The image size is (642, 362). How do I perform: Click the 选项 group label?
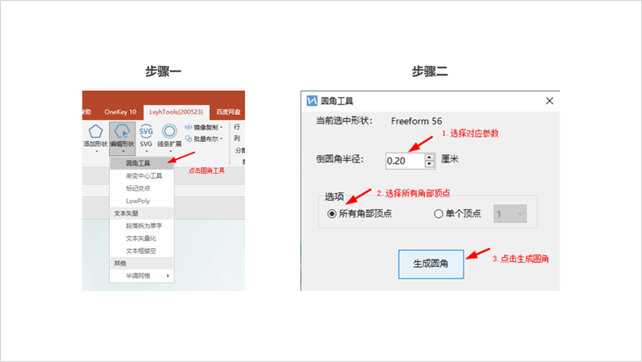[334, 197]
